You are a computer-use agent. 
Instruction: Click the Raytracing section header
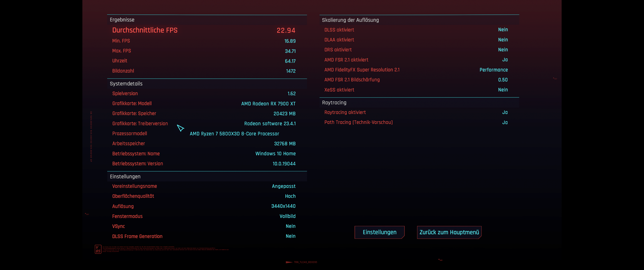tap(334, 103)
